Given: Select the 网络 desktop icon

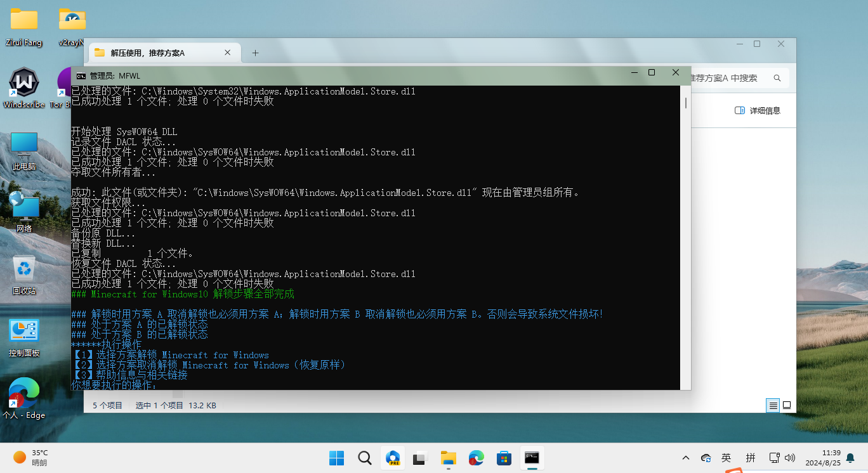Looking at the screenshot, I should point(24,213).
